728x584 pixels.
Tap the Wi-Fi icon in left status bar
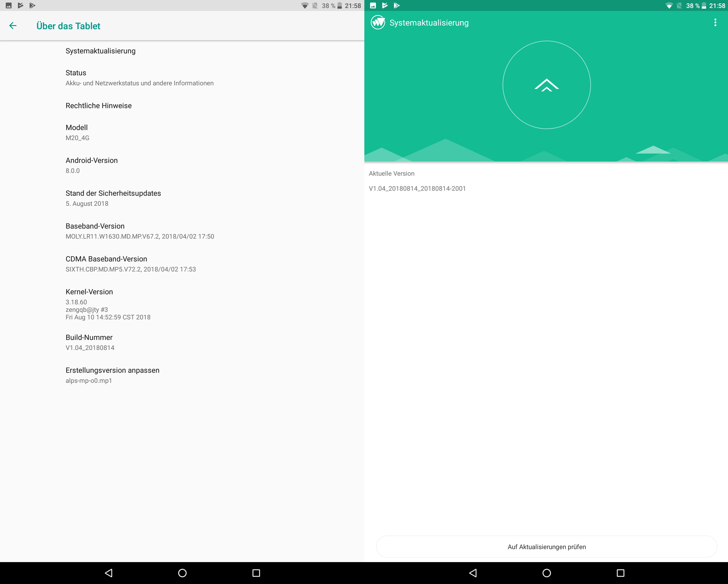point(305,6)
